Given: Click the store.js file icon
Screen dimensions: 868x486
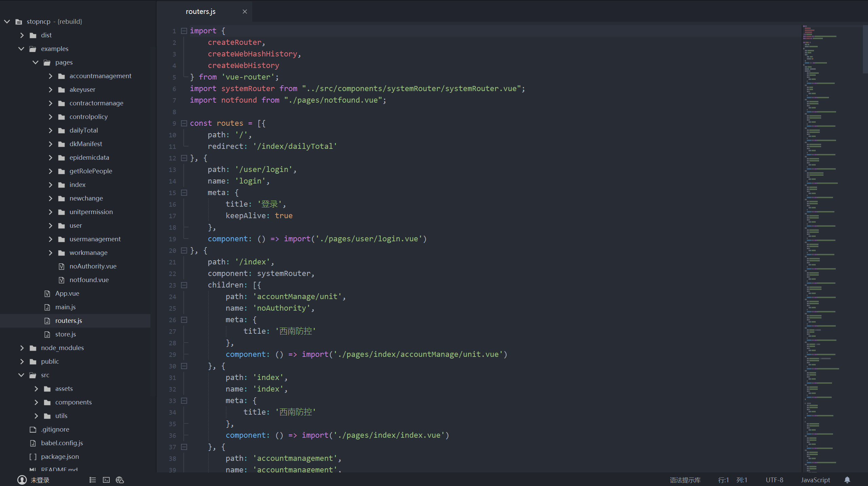Looking at the screenshot, I should point(47,334).
